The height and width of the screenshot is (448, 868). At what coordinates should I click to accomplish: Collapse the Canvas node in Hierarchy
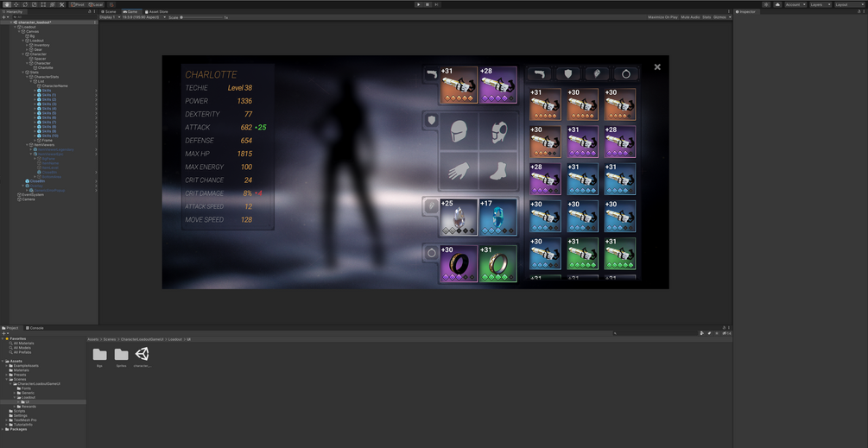(x=19, y=32)
